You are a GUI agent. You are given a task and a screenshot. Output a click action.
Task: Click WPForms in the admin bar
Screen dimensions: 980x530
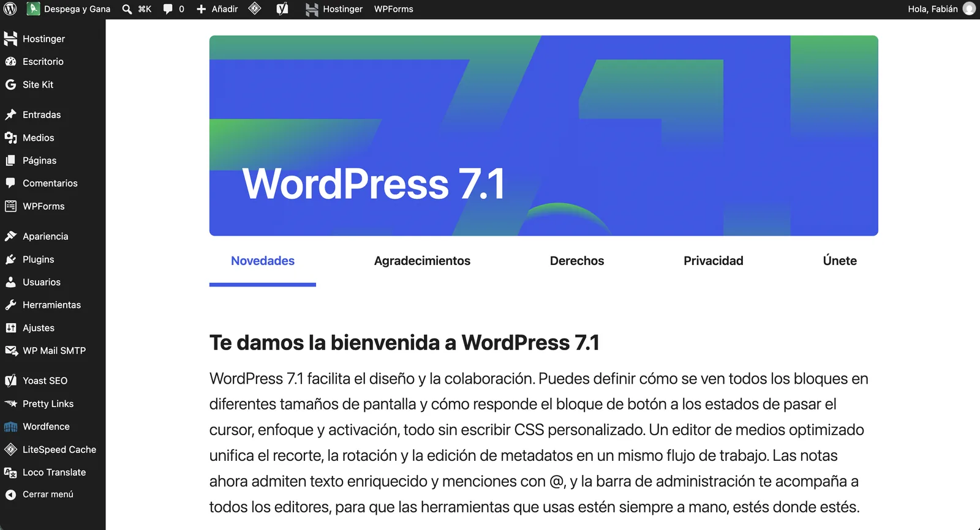[x=394, y=9]
